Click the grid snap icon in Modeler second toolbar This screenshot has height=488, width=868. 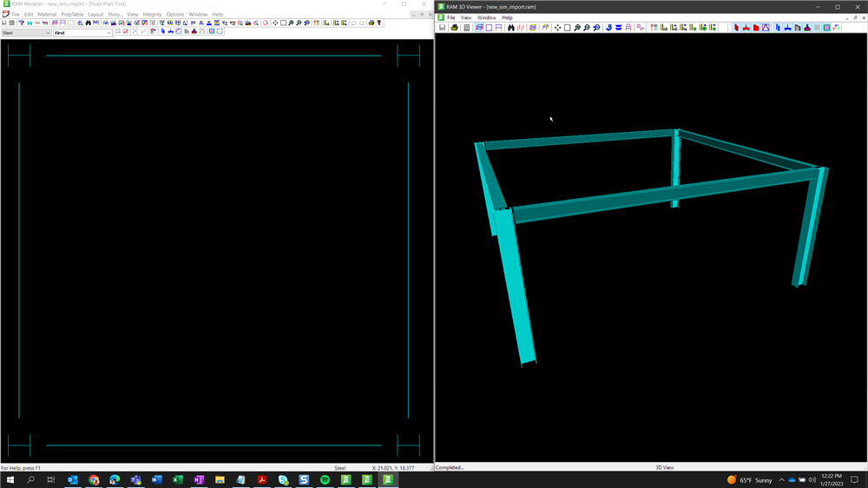click(x=117, y=31)
